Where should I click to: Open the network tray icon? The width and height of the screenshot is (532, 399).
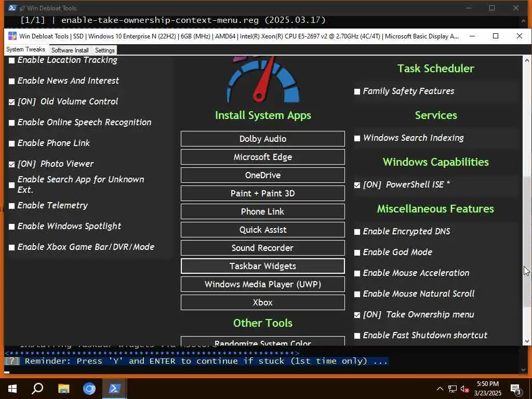coord(453,389)
